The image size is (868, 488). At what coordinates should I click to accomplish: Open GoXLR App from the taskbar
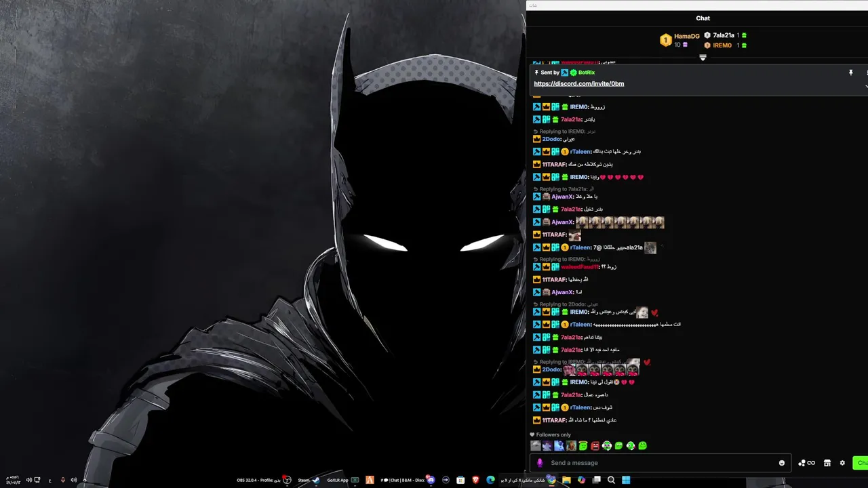(344, 480)
